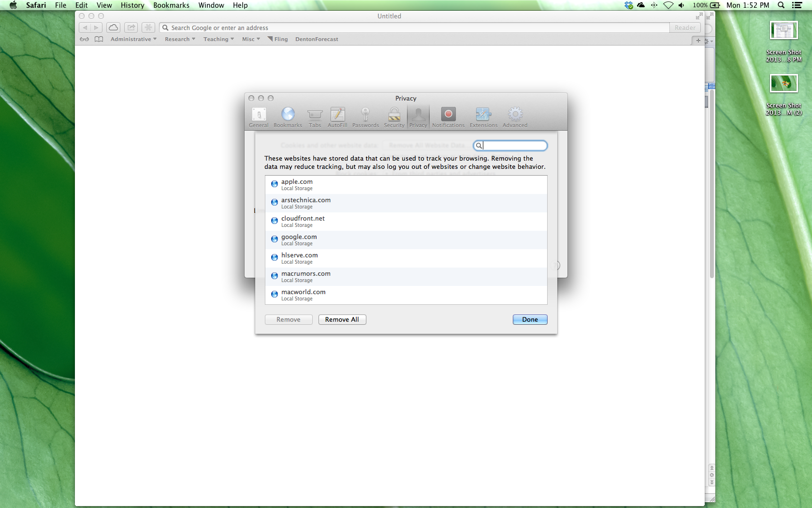Open the Security preferences pane
812x508 pixels.
tap(394, 118)
